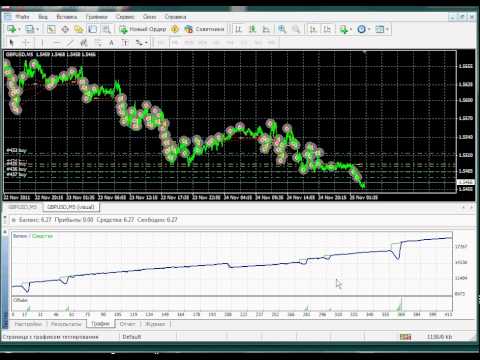Click the Средства legend label

point(43,236)
